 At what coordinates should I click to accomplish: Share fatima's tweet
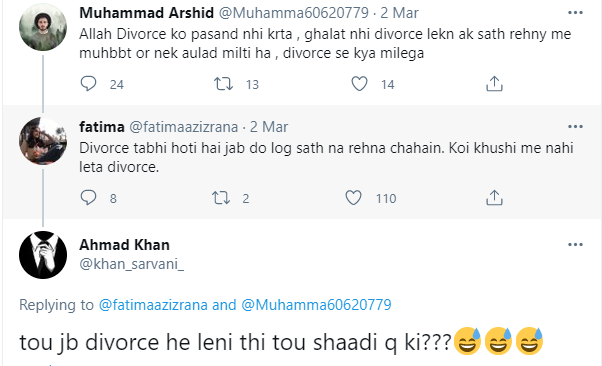494,197
